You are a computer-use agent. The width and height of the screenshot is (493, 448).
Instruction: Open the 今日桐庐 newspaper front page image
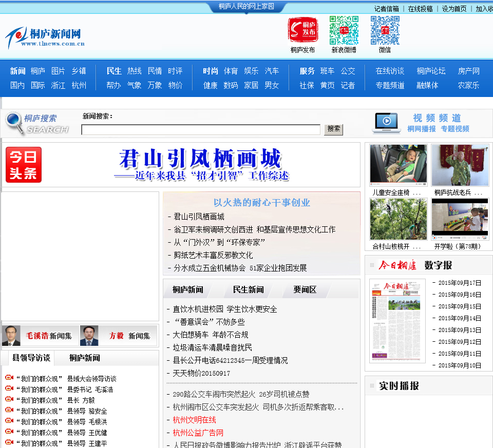(x=397, y=321)
